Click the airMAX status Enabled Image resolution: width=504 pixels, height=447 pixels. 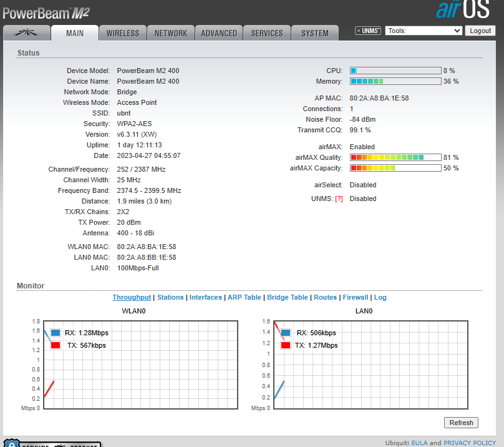point(362,147)
